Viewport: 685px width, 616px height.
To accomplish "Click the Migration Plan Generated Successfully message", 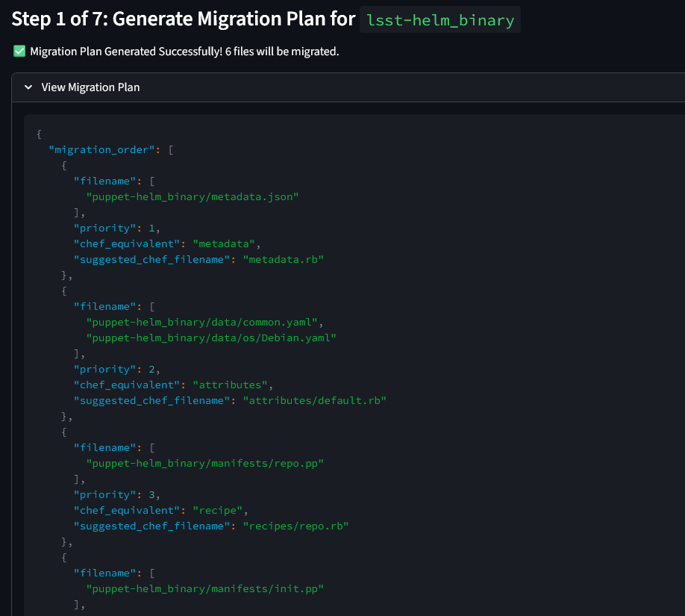I will 184,52.
